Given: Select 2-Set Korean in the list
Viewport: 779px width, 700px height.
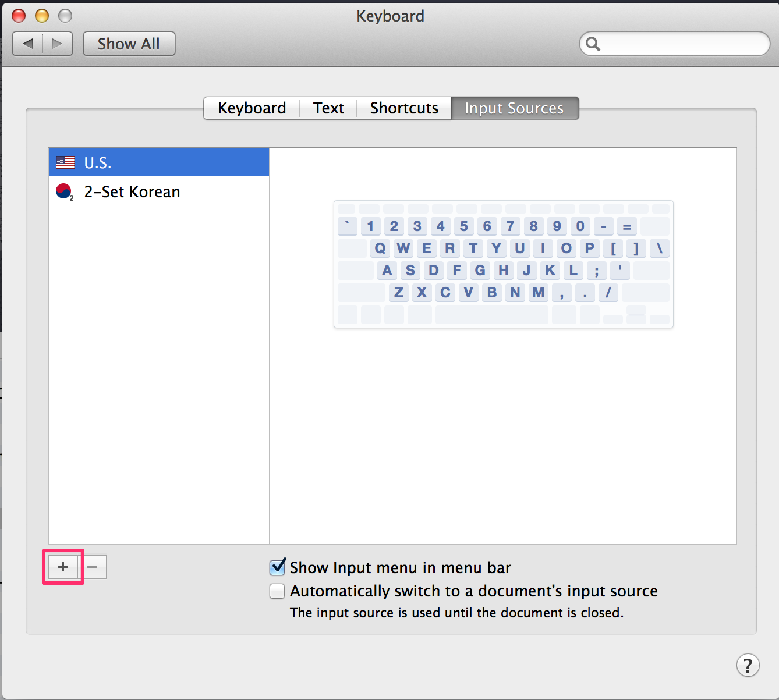Looking at the screenshot, I should point(132,191).
